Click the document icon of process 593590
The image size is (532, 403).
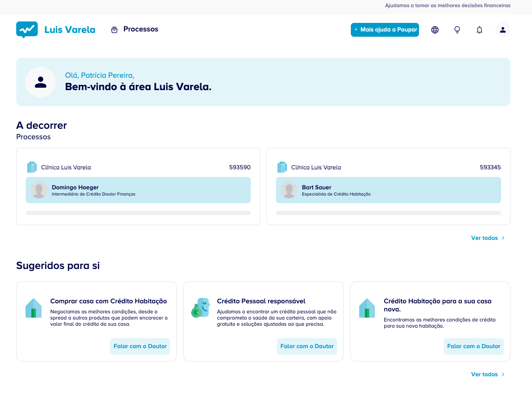pyautogui.click(x=32, y=167)
